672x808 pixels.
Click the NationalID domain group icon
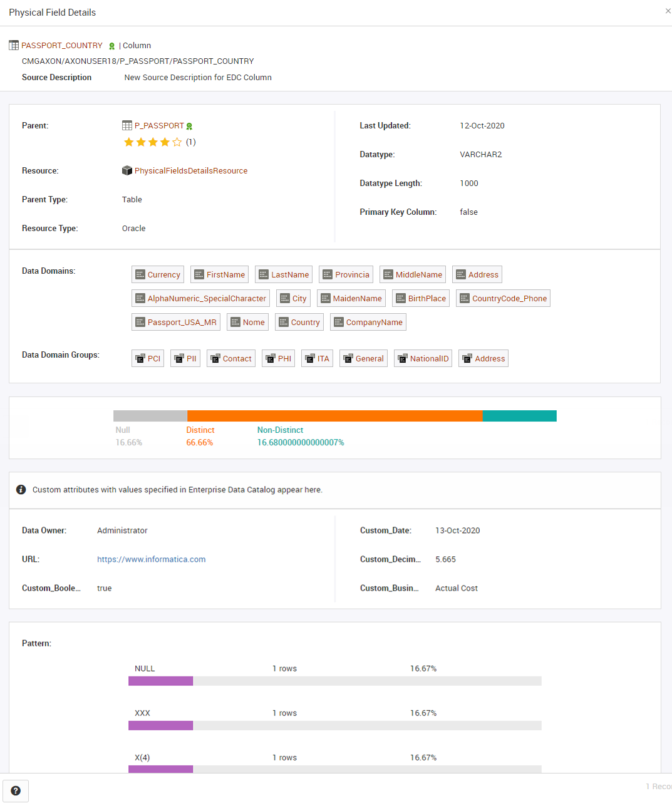coord(403,358)
